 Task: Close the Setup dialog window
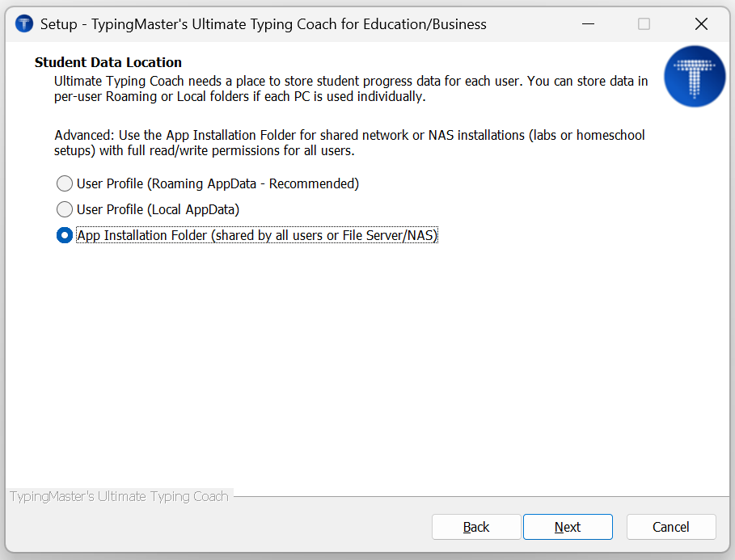(x=701, y=24)
